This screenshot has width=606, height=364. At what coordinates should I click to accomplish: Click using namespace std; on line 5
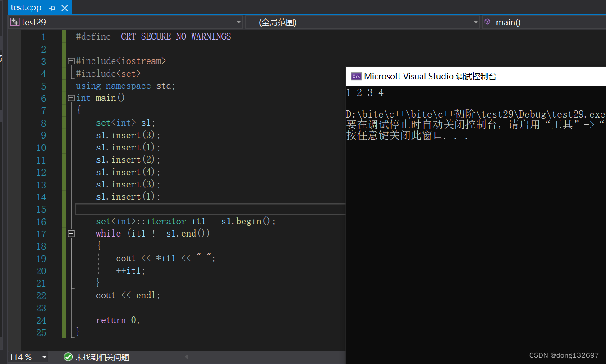(125, 86)
